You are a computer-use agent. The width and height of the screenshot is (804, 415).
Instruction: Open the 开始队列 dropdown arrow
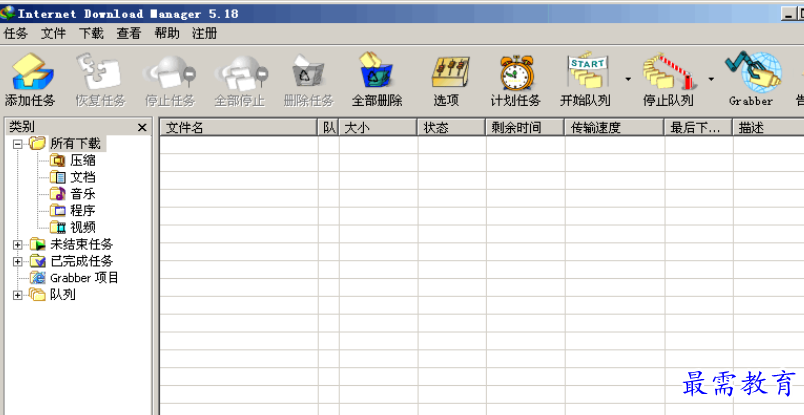(628, 79)
